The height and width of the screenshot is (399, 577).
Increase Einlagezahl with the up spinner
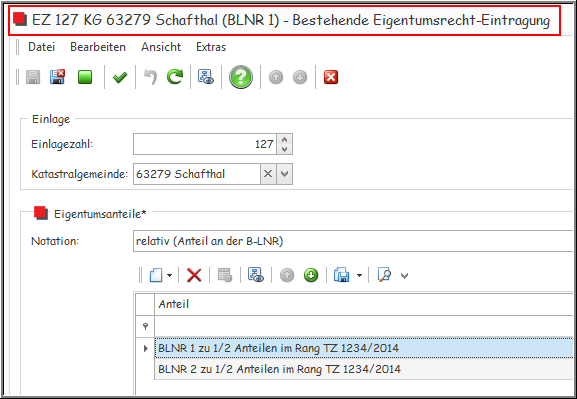click(x=284, y=140)
